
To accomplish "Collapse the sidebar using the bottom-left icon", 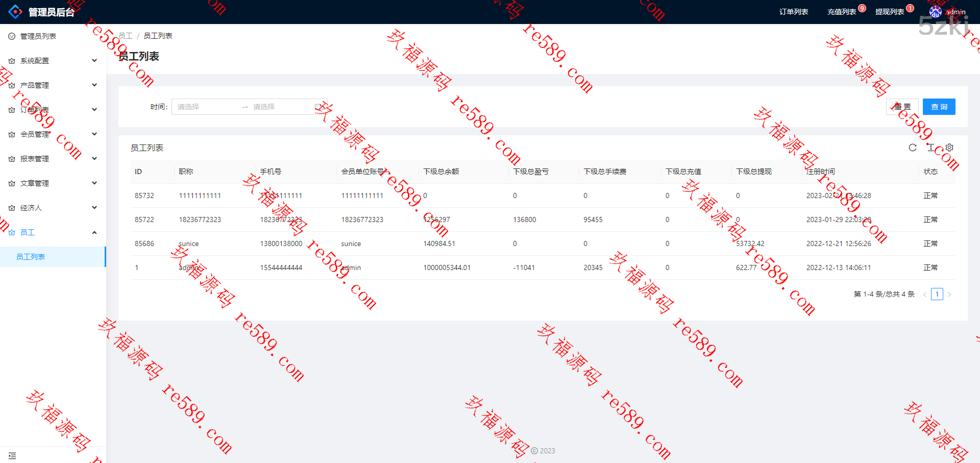I will (12, 455).
